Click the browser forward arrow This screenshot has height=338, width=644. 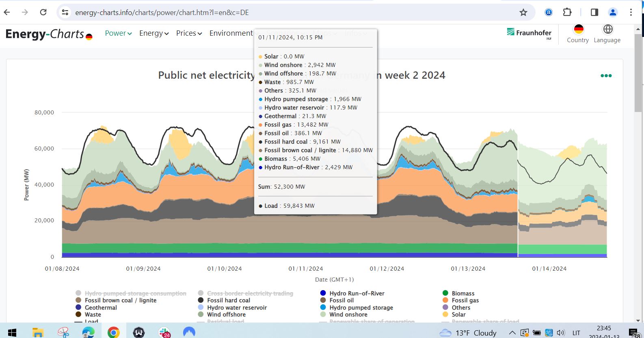[x=25, y=12]
